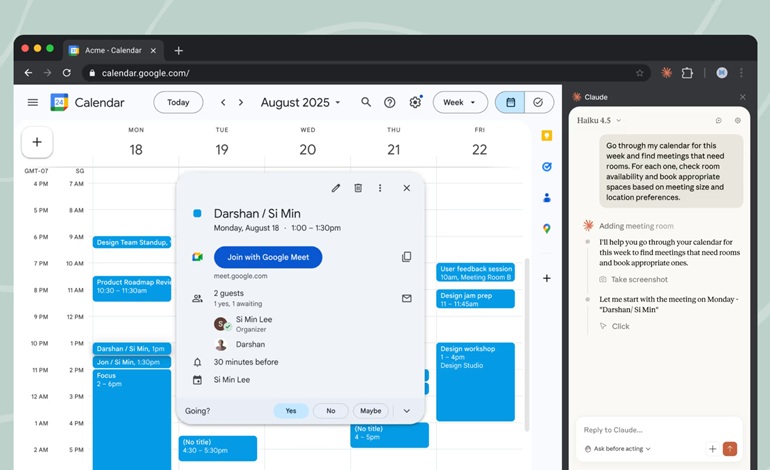The width and height of the screenshot is (770, 470).
Task: Email guests using the envelope icon
Action: tap(406, 298)
